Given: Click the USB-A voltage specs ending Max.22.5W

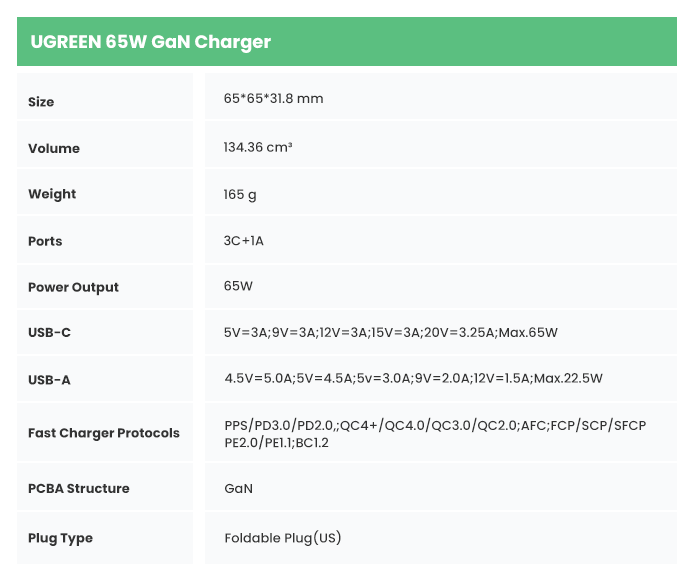Looking at the screenshot, I should [413, 378].
